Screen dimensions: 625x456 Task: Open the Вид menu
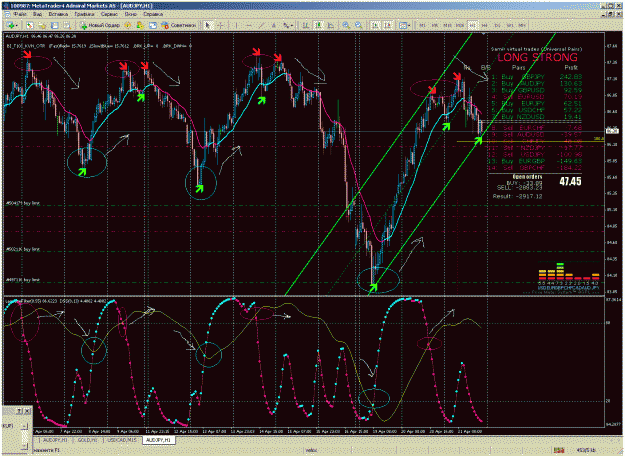(x=37, y=14)
